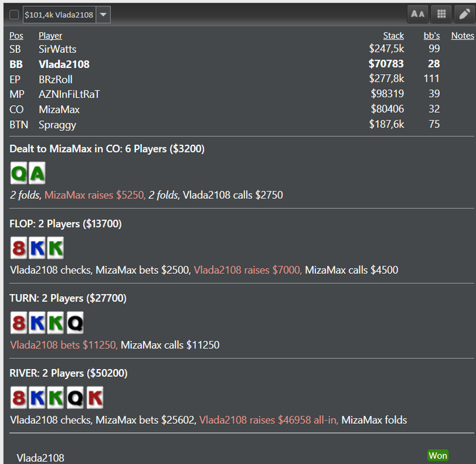The image size is (476, 464).
Task: Click "MizaMax bets $25602" text
Action: tap(146, 420)
